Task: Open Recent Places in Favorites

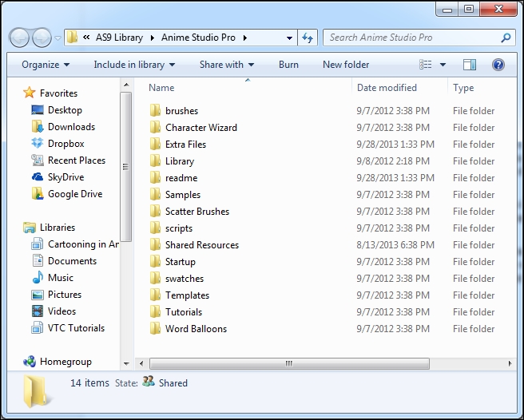Action: [68, 160]
